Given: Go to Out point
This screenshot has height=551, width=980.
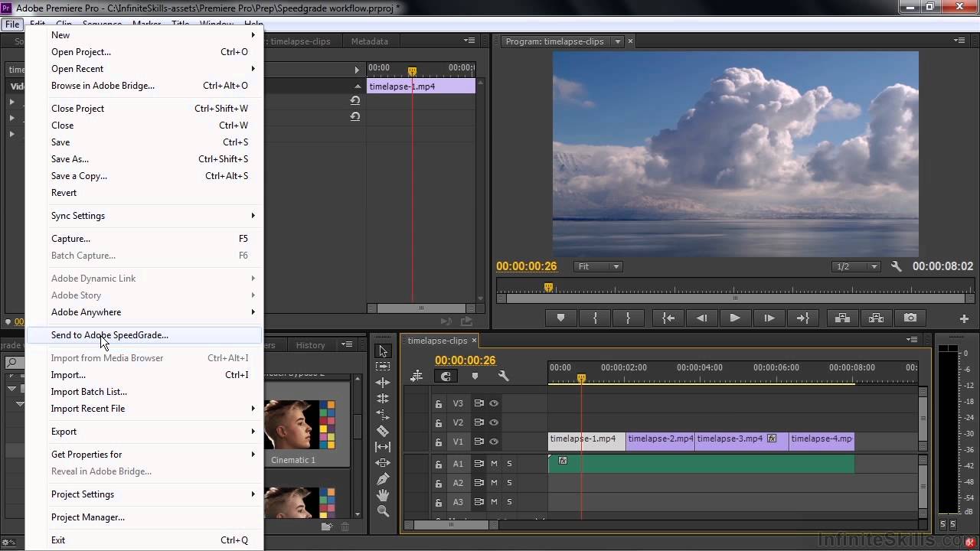Looking at the screenshot, I should point(802,318).
